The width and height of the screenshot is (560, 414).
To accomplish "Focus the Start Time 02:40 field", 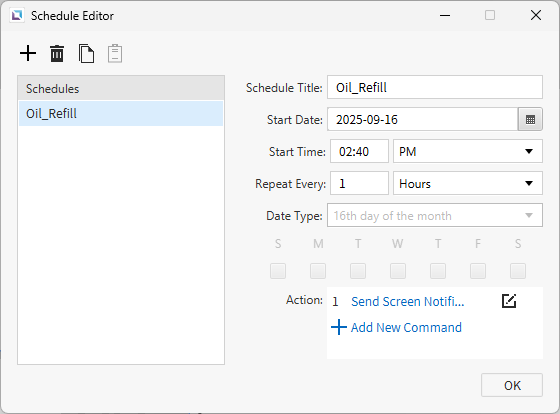I will coord(359,151).
